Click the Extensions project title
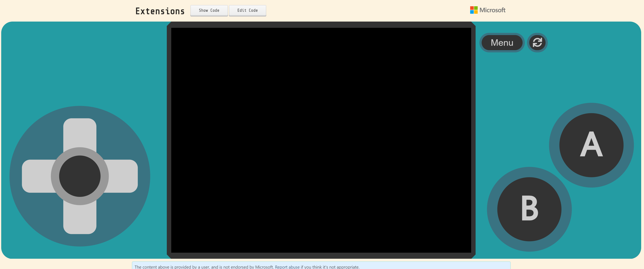Screen dimensions: 644x269 [x=160, y=11]
